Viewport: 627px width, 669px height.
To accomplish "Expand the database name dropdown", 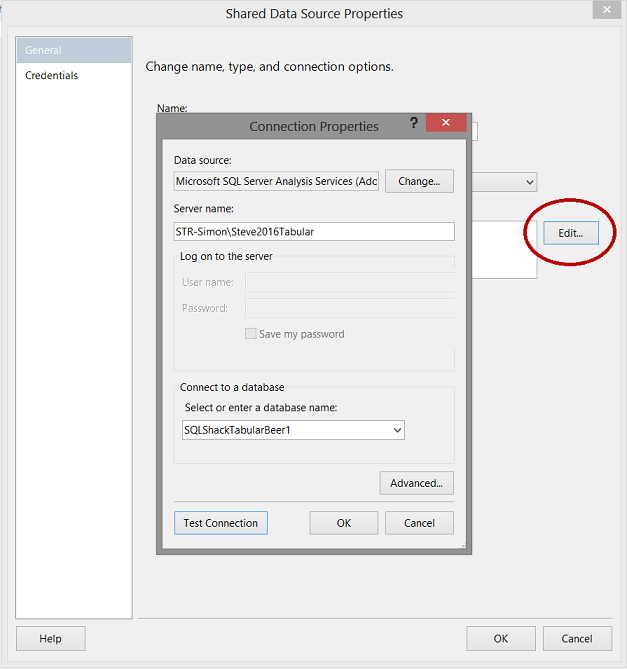I will [x=397, y=430].
